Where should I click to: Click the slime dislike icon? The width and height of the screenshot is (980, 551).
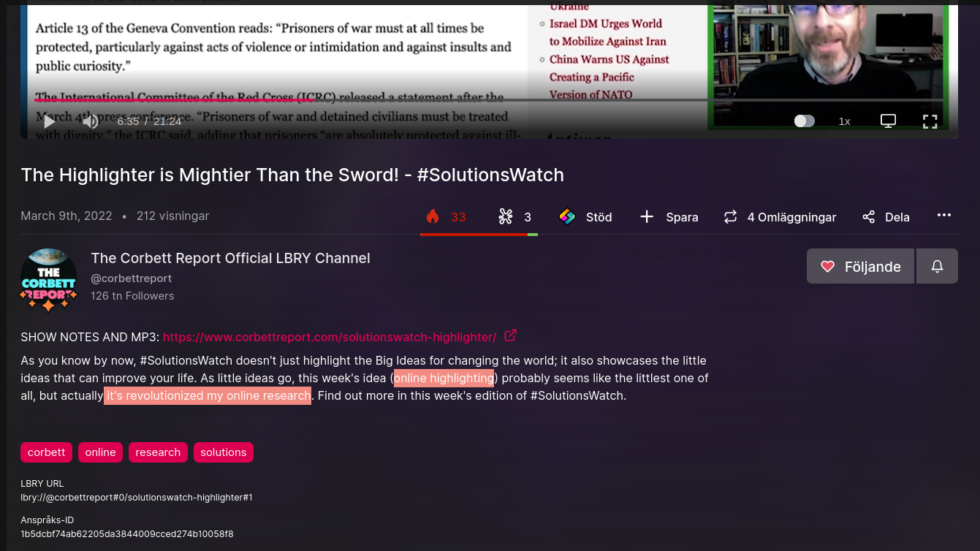[x=505, y=216]
